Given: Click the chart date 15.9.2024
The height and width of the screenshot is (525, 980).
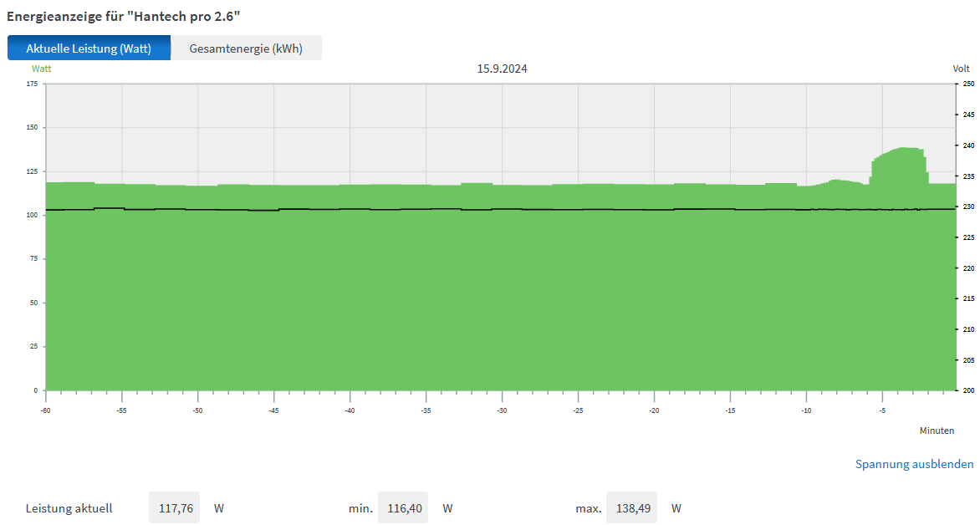Looking at the screenshot, I should [x=502, y=69].
